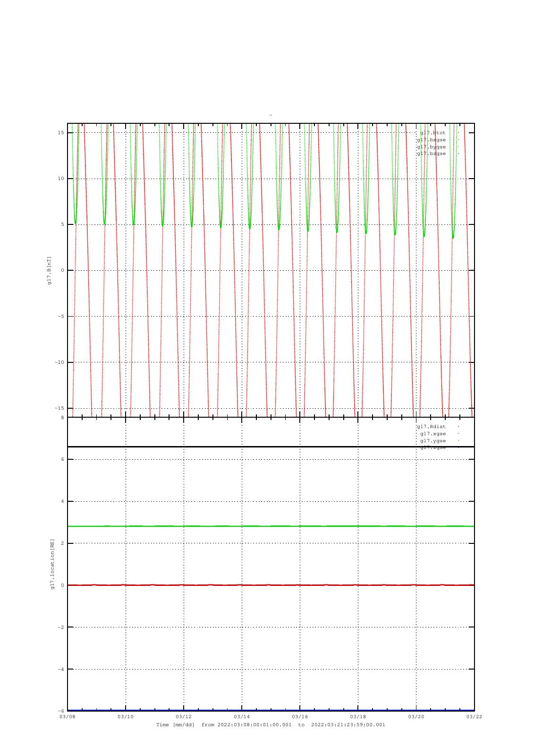Click the 03/10 date tick label
Screen dimensions: 534x756
126,716
